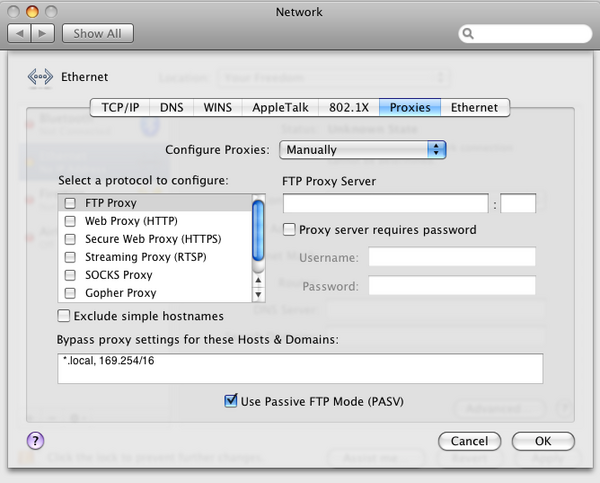This screenshot has width=600, height=483.
Task: Click the protocol list scroll up arrow
Action: tap(258, 280)
